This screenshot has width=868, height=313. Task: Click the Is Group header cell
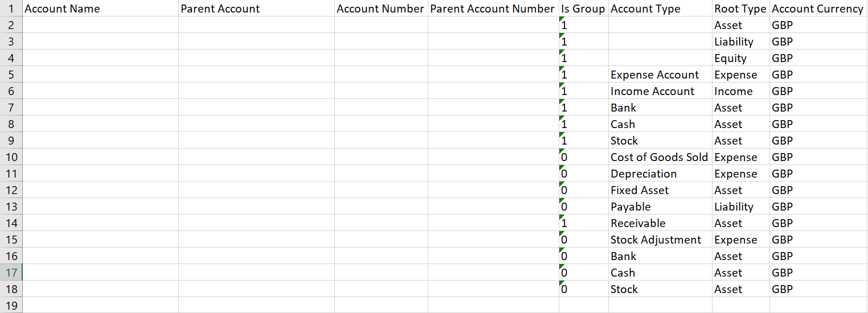click(583, 9)
